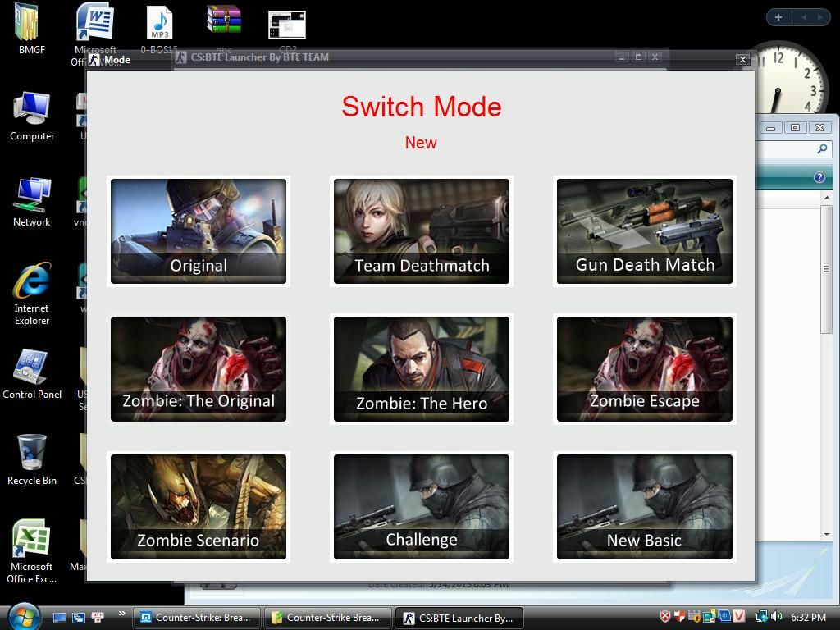Close the CS:BTE Launcher window
The height and width of the screenshot is (630, 840).
(655, 57)
